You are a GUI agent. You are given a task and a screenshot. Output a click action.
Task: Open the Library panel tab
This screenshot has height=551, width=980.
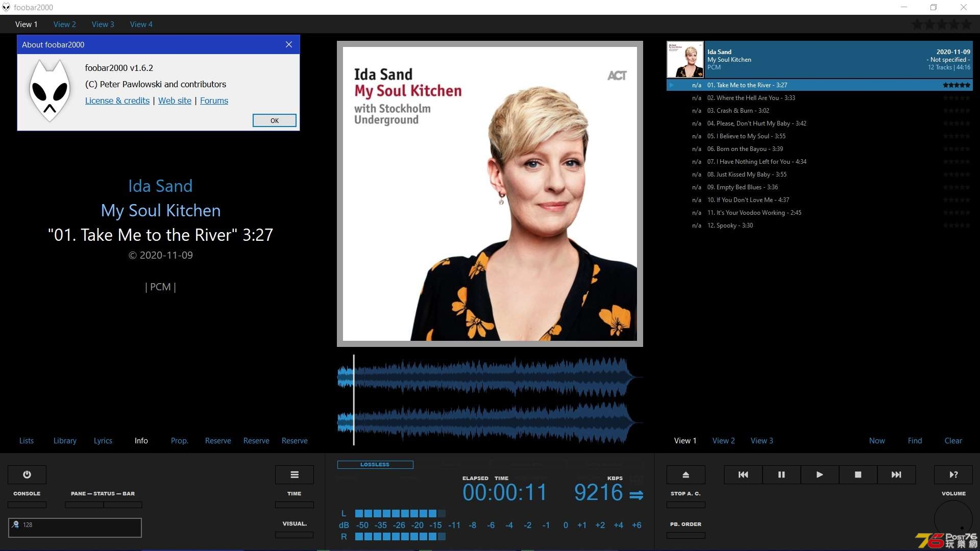click(x=65, y=440)
